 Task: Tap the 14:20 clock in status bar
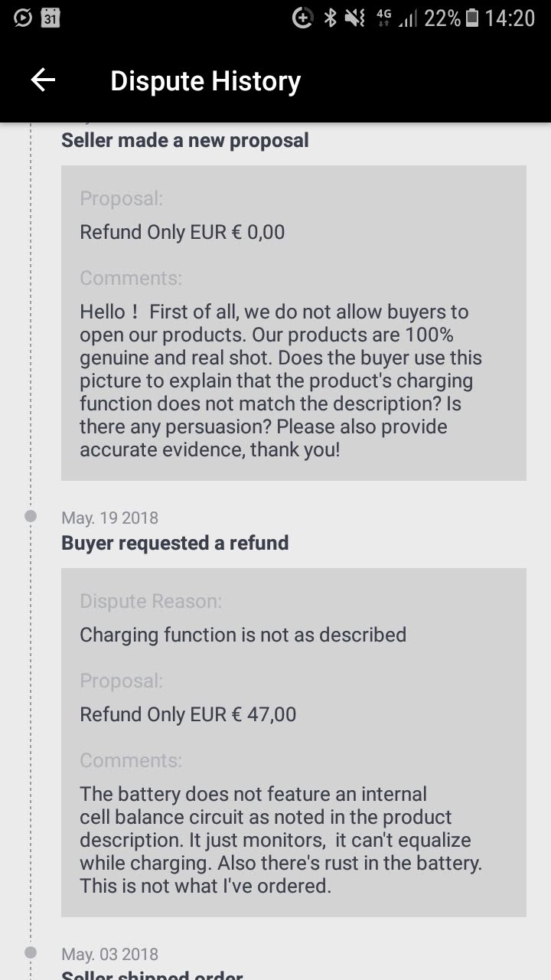coord(510,18)
